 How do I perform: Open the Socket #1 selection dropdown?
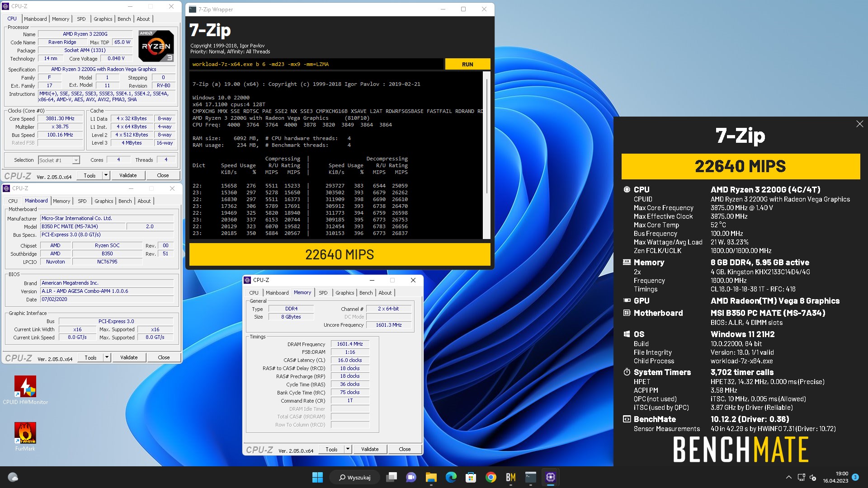tap(59, 160)
